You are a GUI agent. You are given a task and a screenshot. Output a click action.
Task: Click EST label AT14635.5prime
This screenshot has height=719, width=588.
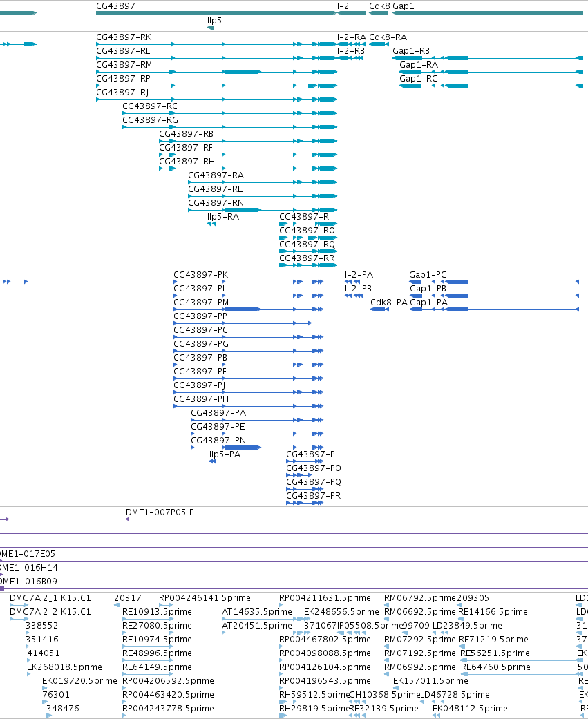coord(257,612)
